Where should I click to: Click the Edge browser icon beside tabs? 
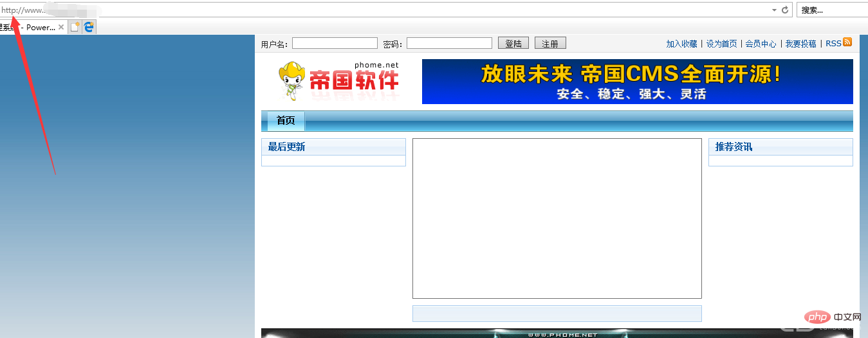(x=89, y=27)
